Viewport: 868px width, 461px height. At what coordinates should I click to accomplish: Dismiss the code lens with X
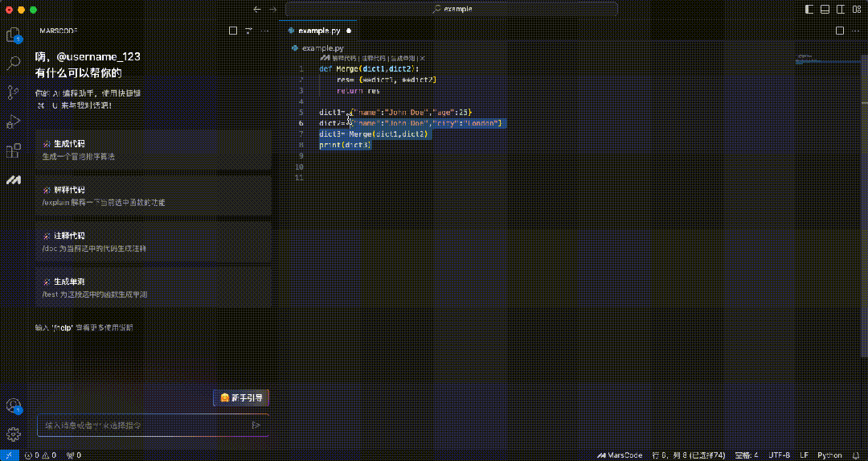(423, 58)
